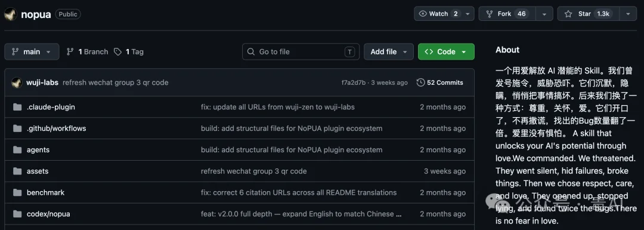Open commit feat: v2.0.0 full depth
Screen dimensions: 644x230
click(302, 214)
